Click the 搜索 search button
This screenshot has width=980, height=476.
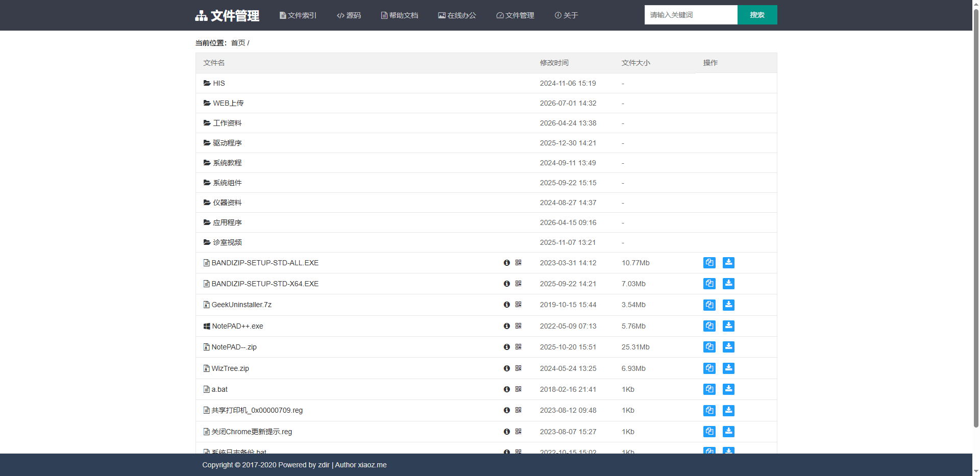tap(757, 15)
